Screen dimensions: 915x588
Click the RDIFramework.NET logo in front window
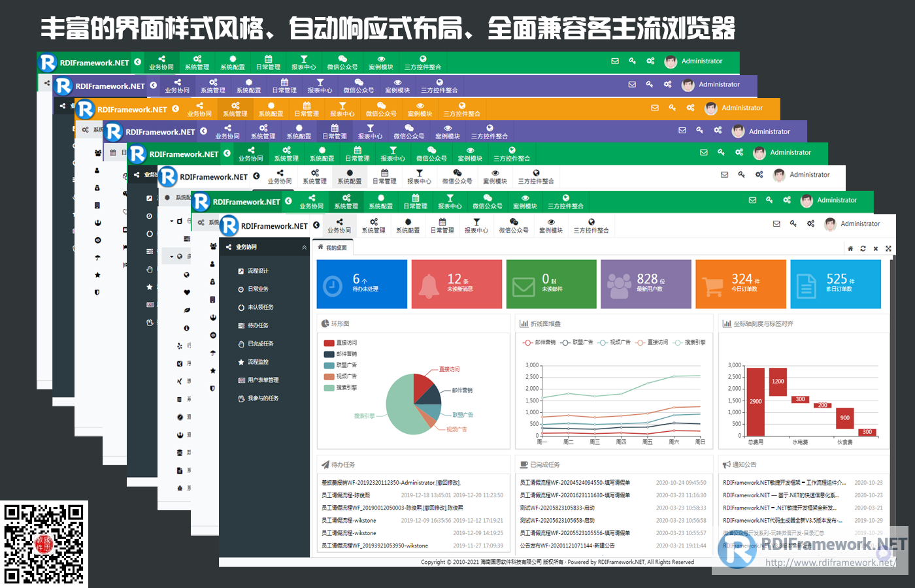[264, 225]
